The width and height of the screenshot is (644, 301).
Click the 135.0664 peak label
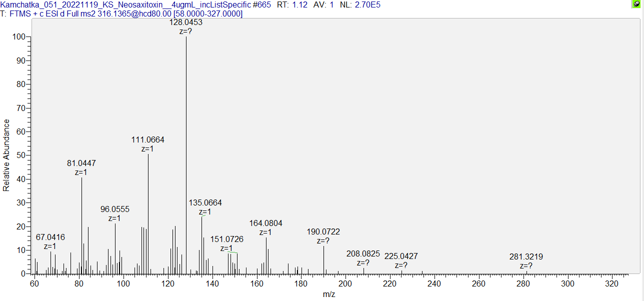coord(205,203)
